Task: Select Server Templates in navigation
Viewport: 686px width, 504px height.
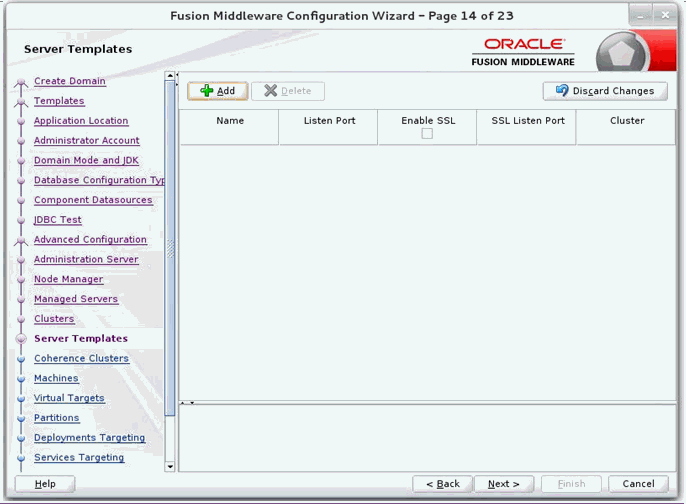Action: (81, 339)
